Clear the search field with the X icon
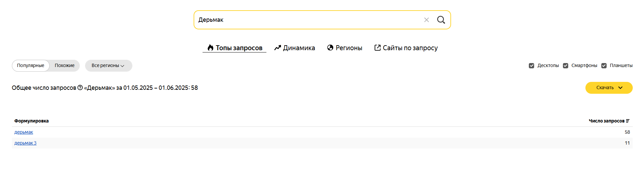Image resolution: width=644 pixels, height=172 pixels. click(x=426, y=20)
